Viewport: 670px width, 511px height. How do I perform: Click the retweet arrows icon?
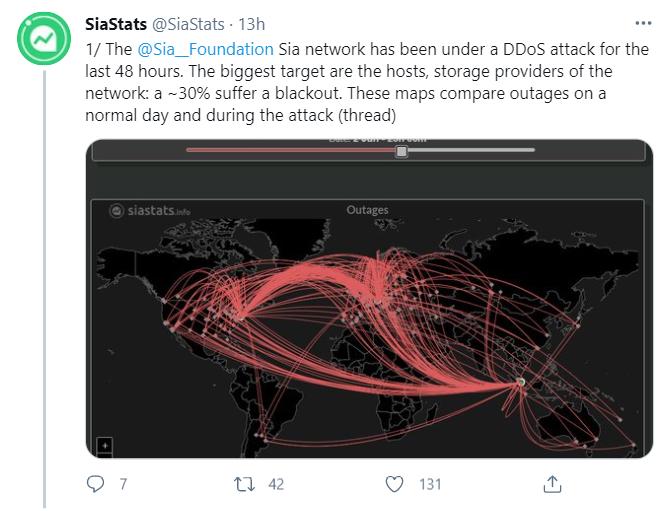243,484
